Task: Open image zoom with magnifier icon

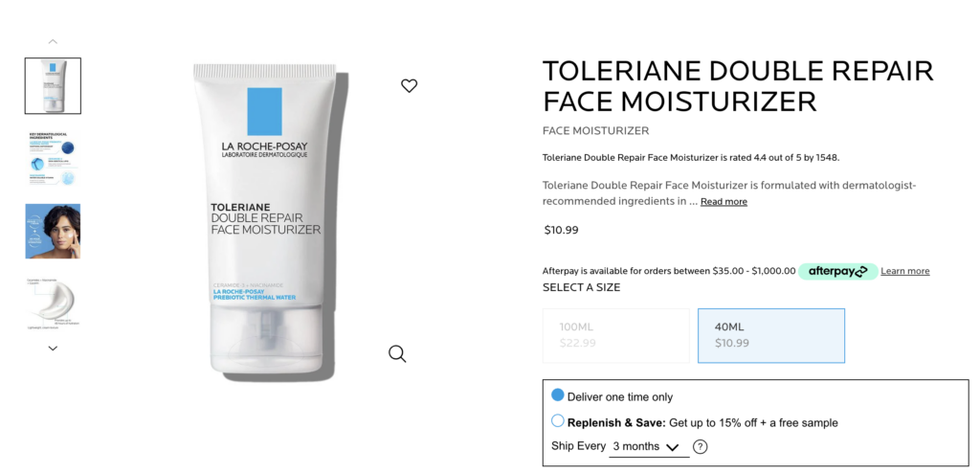Action: point(397,353)
